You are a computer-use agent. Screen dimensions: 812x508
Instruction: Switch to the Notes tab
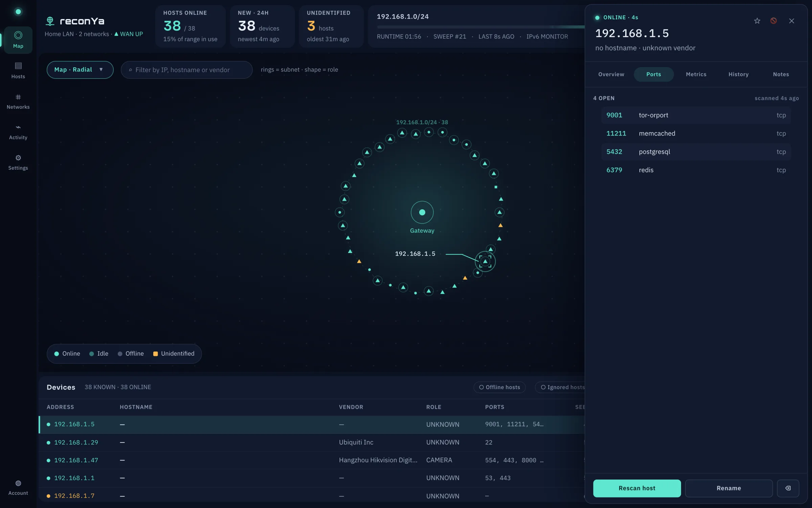point(781,74)
